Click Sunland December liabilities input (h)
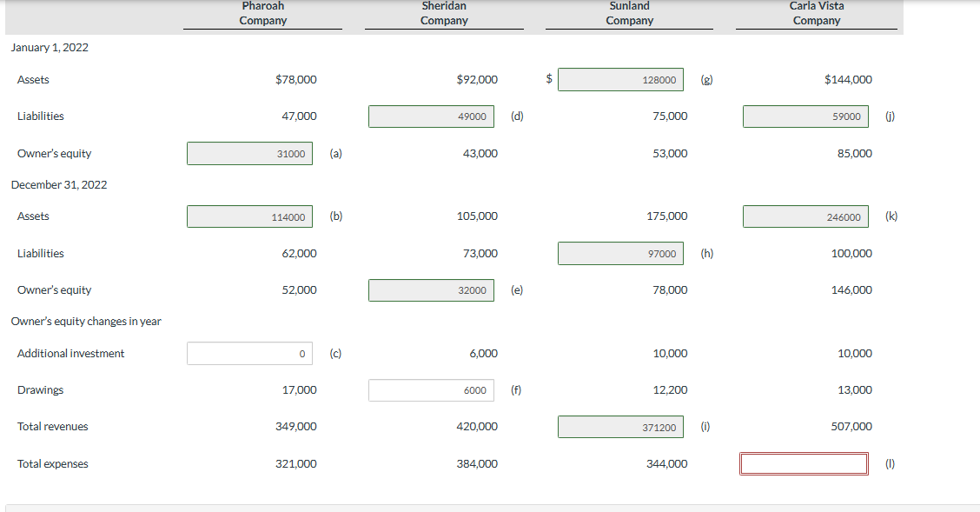This screenshot has width=980, height=512. point(620,253)
